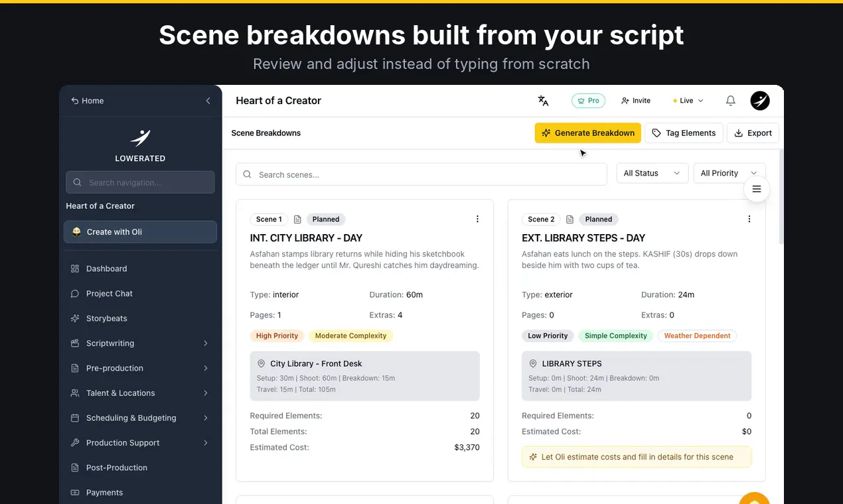
Task: Focus the Search navigation field
Action: (x=140, y=182)
